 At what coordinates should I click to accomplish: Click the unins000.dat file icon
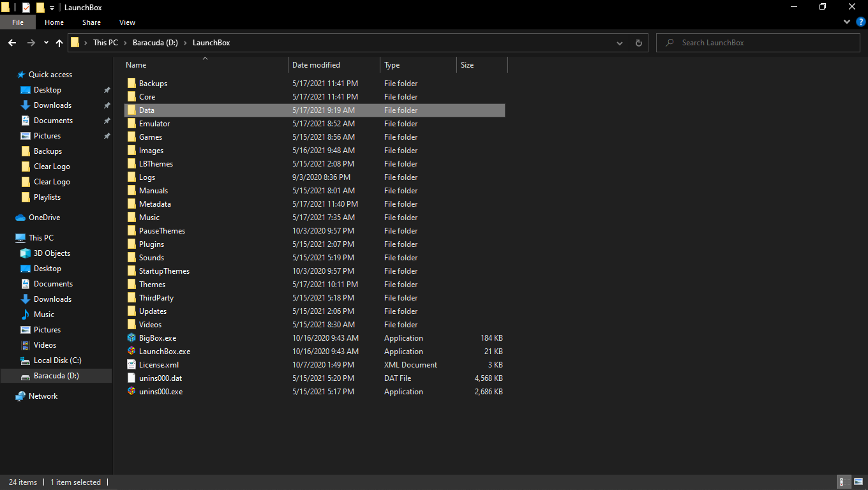131,378
